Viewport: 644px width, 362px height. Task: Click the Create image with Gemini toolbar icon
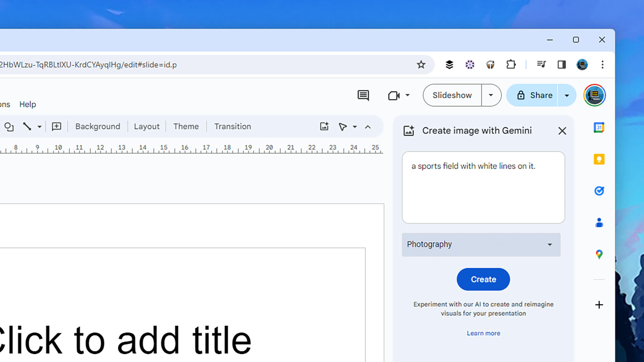[324, 126]
